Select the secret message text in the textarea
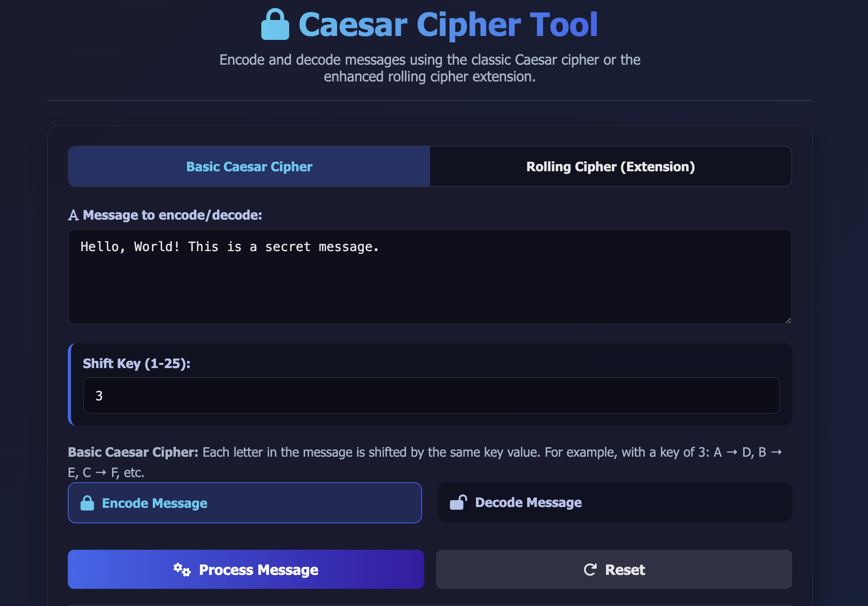The width and height of the screenshot is (868, 606). coord(230,246)
